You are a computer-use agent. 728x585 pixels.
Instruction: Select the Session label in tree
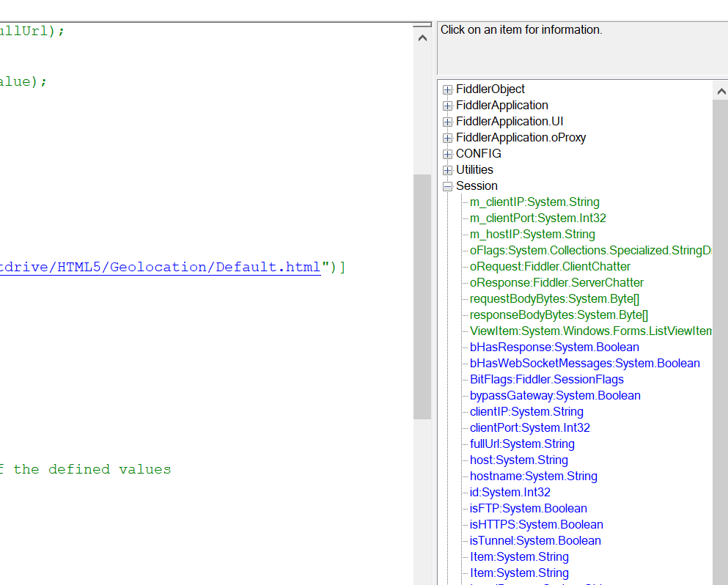[477, 186]
